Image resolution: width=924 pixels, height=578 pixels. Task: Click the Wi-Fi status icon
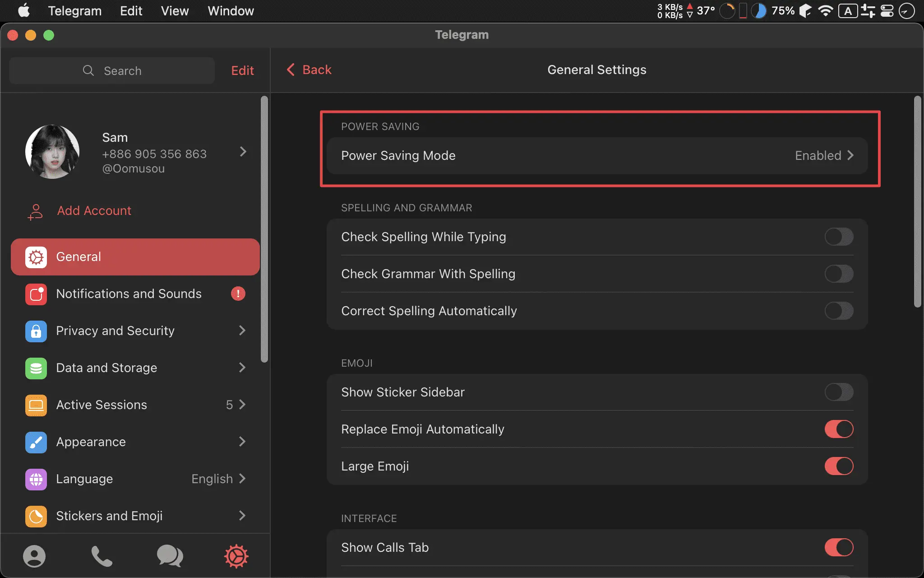825,11
